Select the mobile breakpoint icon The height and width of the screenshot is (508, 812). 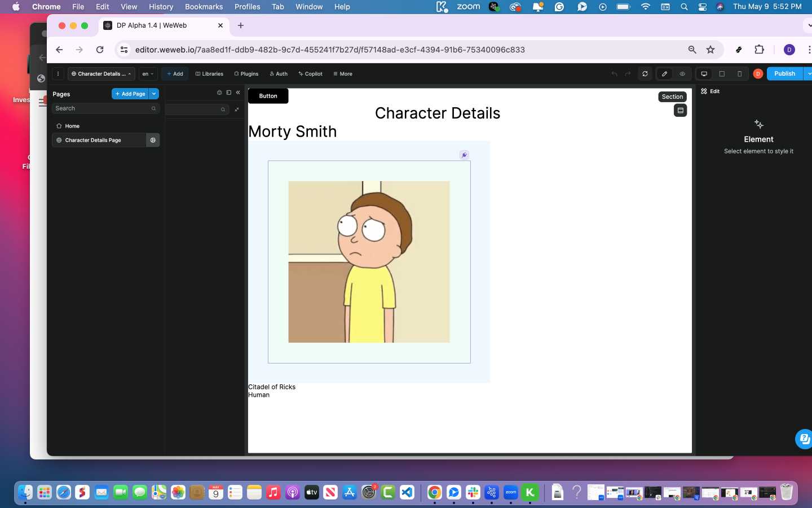click(x=739, y=74)
